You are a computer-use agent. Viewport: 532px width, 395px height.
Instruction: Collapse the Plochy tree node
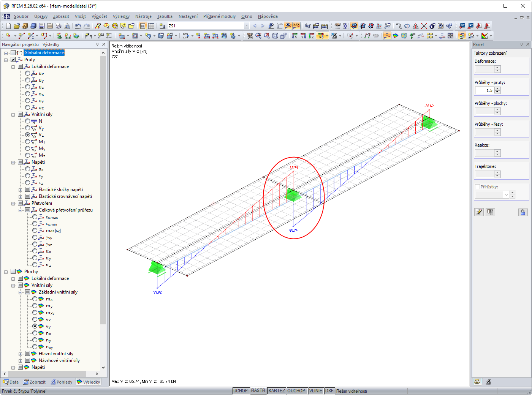6,272
